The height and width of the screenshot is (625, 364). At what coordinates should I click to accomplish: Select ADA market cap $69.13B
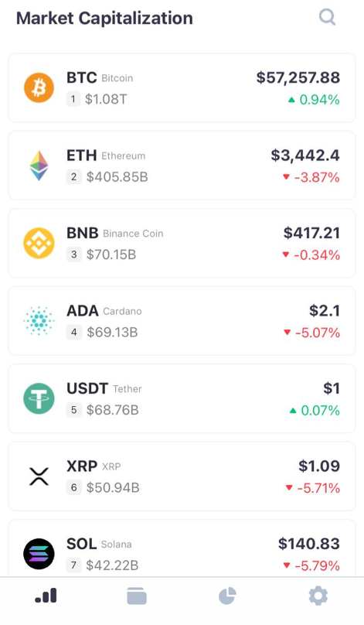click(112, 332)
